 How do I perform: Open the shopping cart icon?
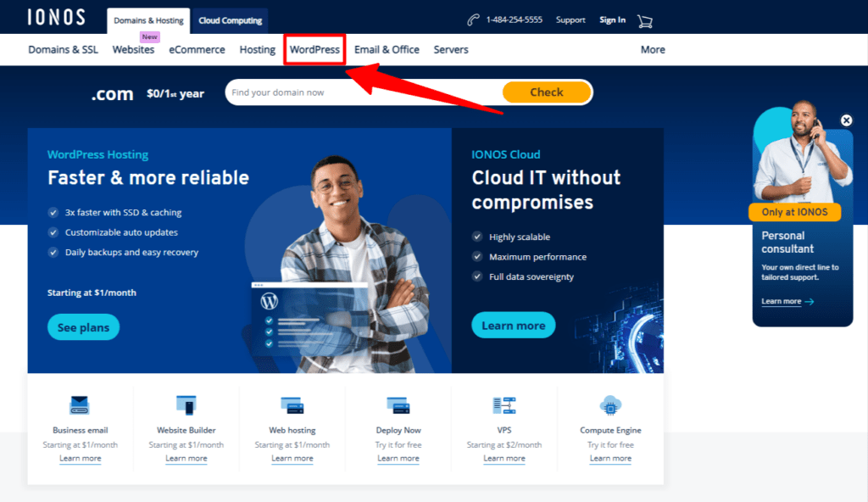coord(645,20)
